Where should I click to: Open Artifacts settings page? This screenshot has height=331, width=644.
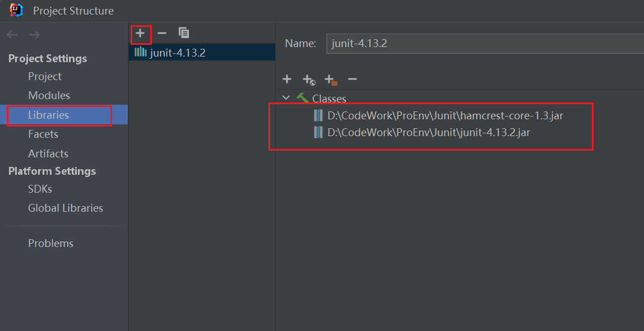tap(48, 153)
